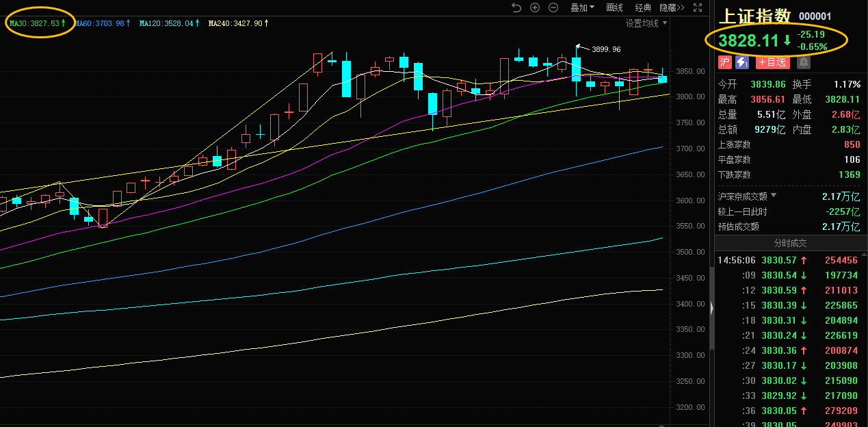Set a price alert with bell icon
This screenshot has width=868, height=427.
803,62
